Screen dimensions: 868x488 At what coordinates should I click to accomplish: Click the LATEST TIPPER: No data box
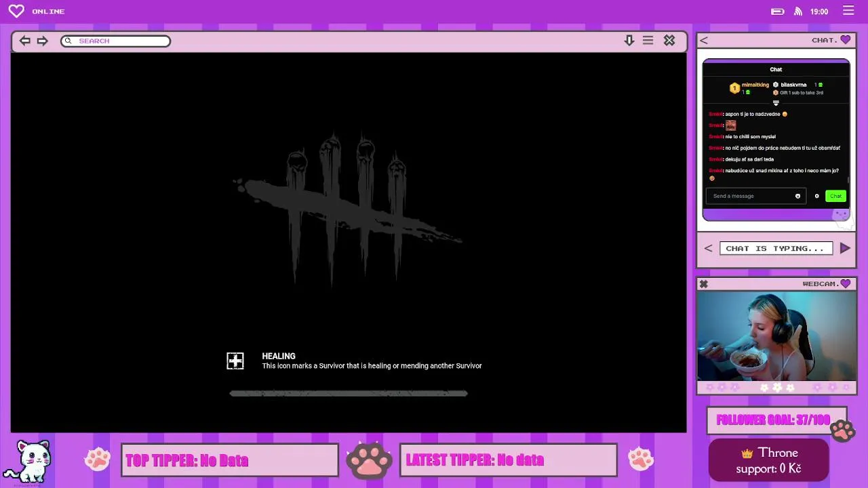509,460
